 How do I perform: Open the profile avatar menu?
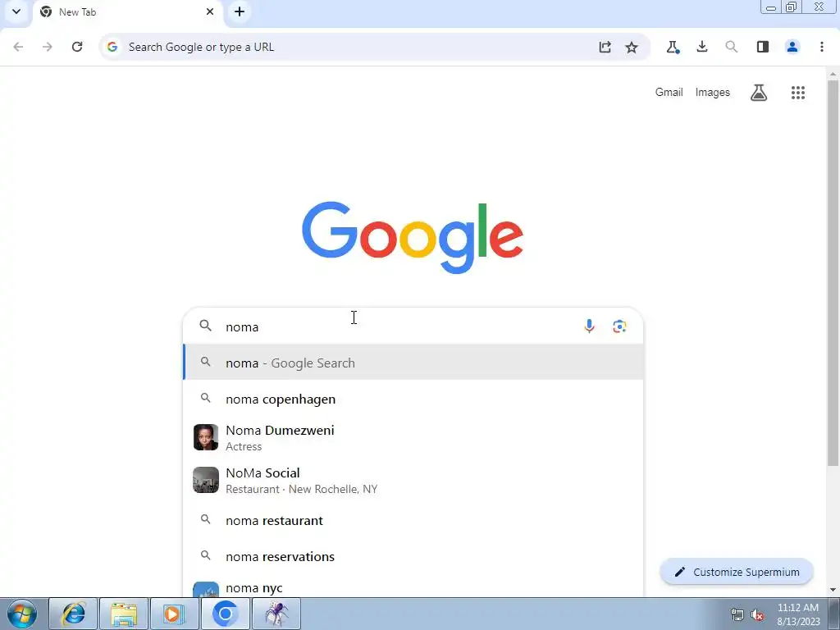[792, 47]
